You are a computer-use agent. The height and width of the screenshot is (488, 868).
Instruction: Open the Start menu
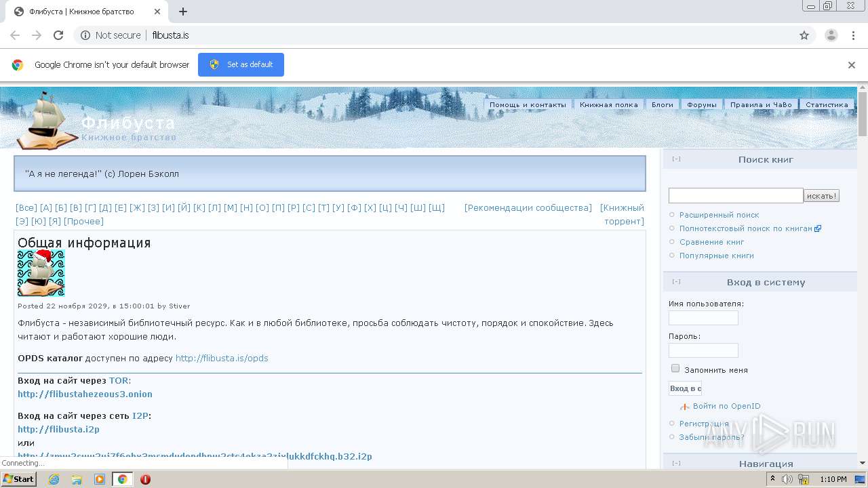(19, 479)
